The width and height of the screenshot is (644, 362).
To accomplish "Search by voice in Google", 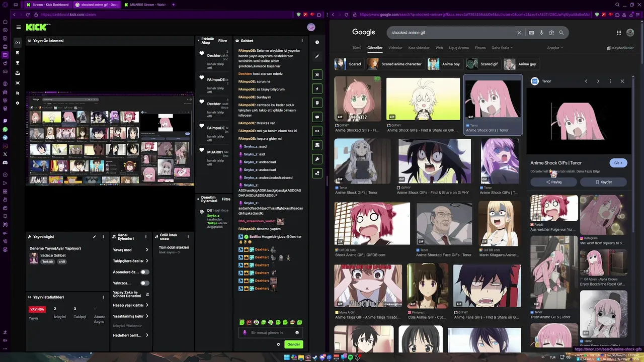I will (x=541, y=33).
